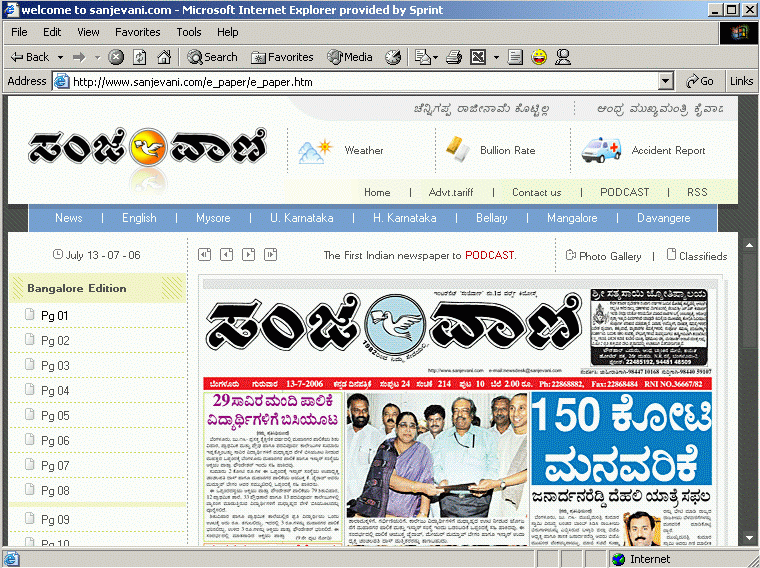
Task: Open the Contact us link
Action: (x=537, y=192)
